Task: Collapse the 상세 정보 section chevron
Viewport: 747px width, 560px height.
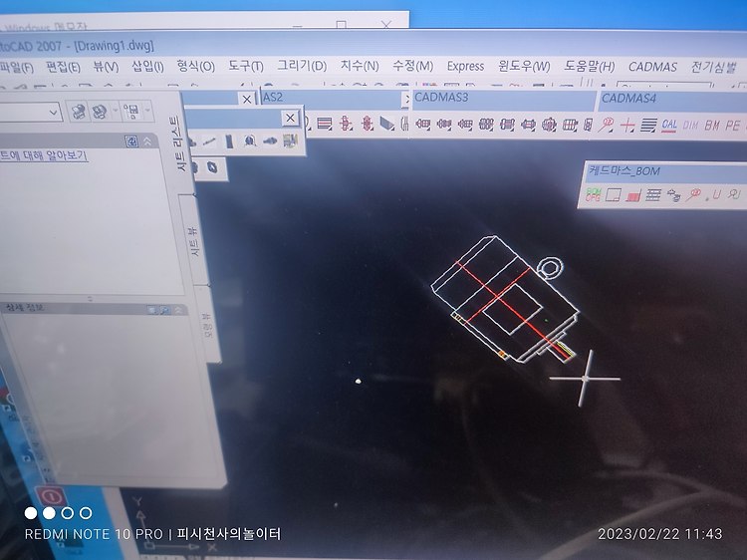Action: (x=178, y=310)
